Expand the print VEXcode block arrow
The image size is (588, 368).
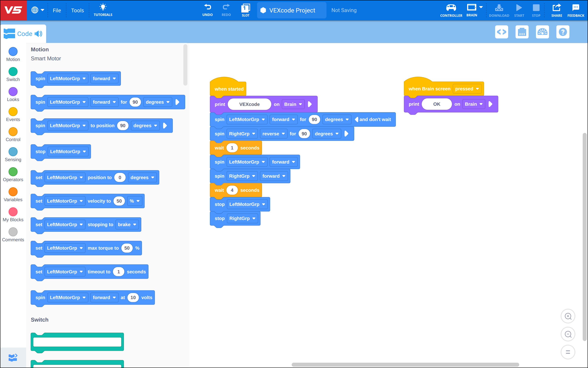[x=310, y=104]
